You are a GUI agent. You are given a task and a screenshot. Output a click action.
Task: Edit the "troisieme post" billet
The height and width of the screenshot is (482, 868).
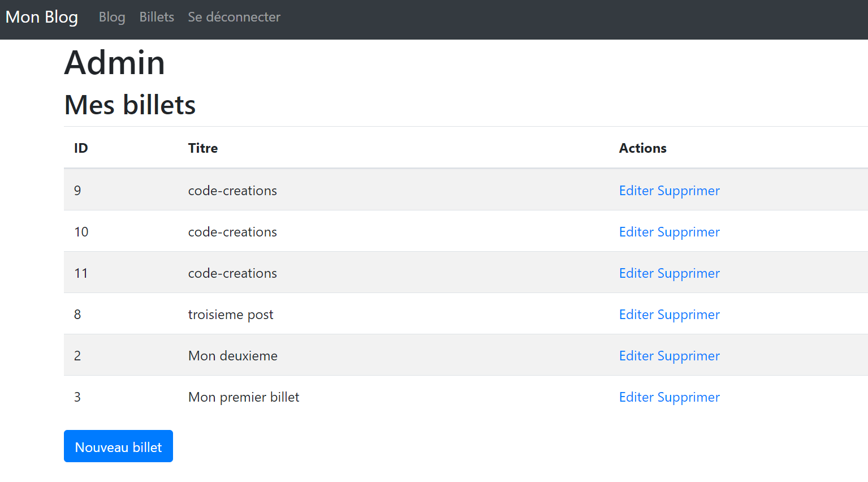[636, 315]
